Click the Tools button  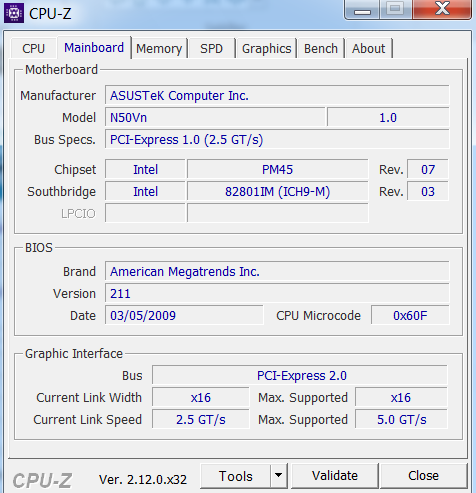pos(235,476)
